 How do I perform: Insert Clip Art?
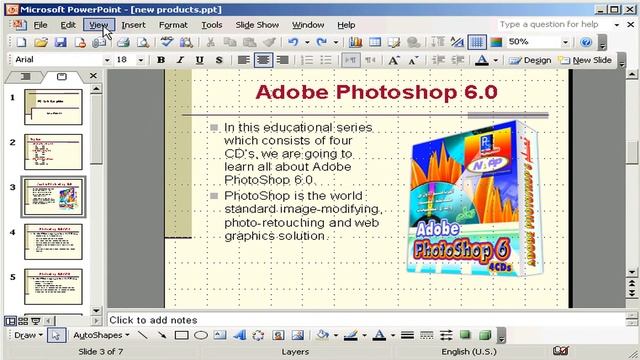click(278, 336)
